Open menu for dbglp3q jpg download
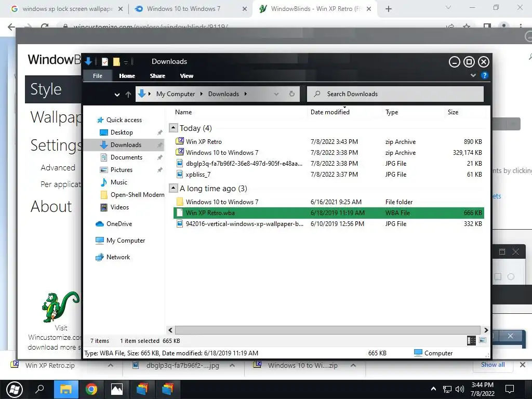532x399 pixels. (x=232, y=365)
